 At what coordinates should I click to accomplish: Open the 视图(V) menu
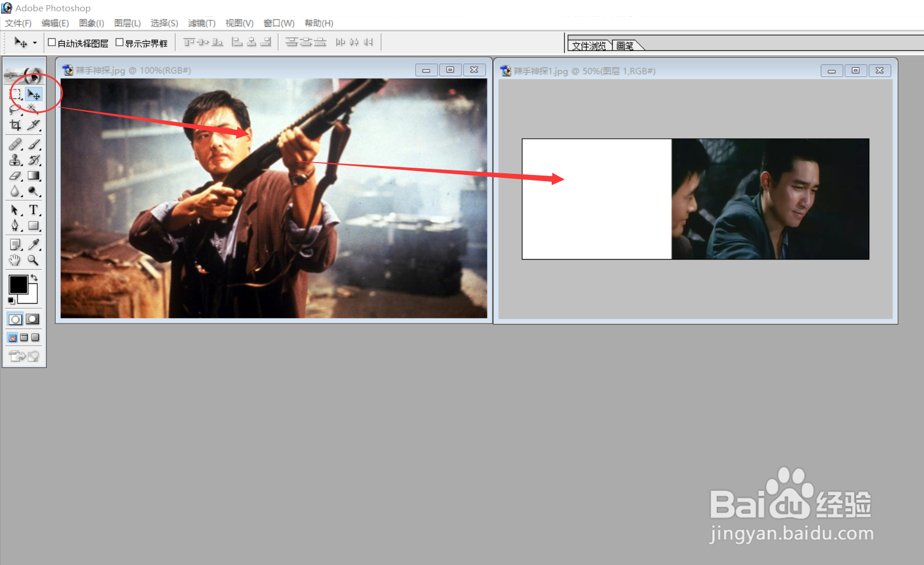[239, 23]
